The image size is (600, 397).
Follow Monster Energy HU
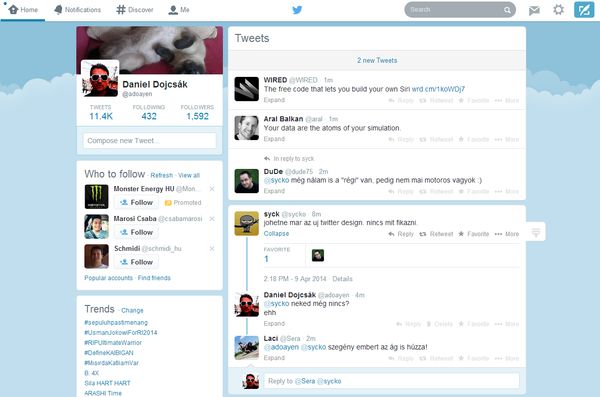coord(136,203)
